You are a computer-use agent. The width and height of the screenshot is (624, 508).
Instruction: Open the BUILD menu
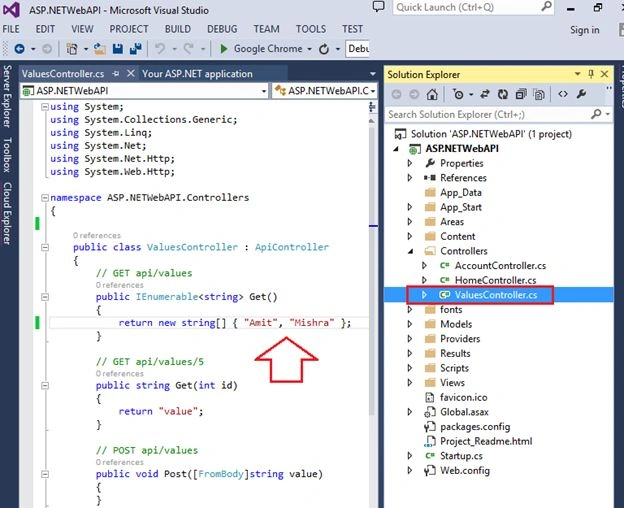[x=178, y=29]
